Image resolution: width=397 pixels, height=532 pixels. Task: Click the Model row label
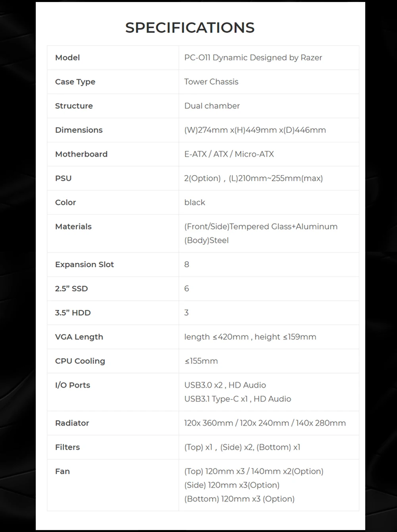[67, 58]
